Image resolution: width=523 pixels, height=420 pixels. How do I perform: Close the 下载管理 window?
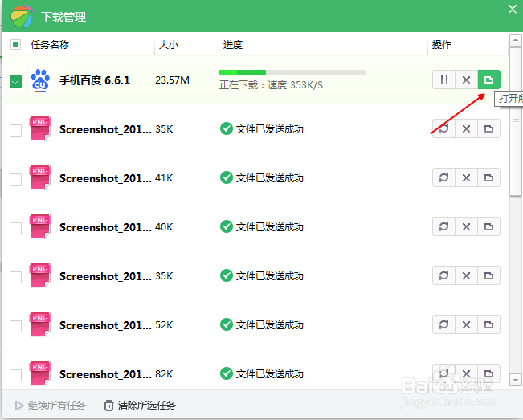coord(513,10)
